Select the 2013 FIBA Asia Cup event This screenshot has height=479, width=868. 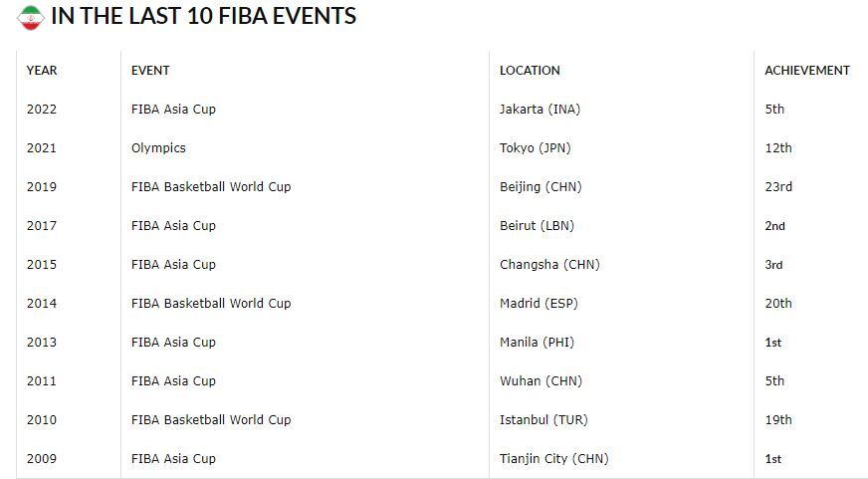click(x=173, y=343)
